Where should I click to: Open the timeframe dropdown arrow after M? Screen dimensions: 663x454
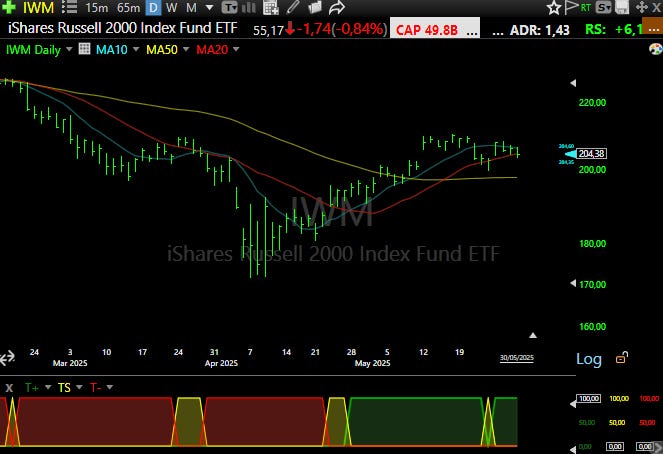pyautogui.click(x=209, y=8)
